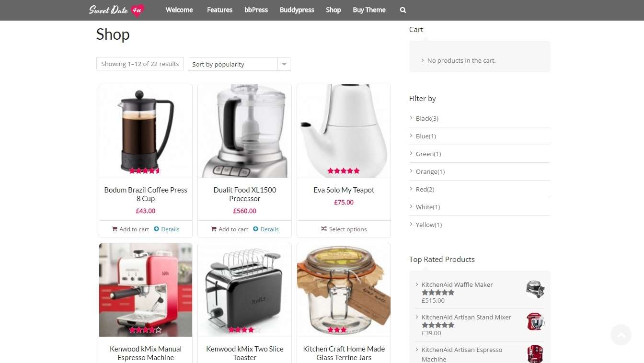Image resolution: width=644 pixels, height=363 pixels.
Task: Open the Buddypress menu item
Action: tap(297, 10)
